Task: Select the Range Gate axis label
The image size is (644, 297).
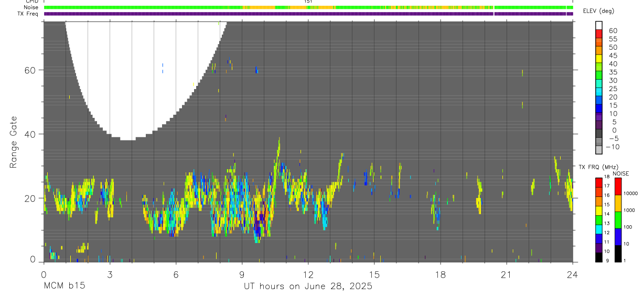Action: (14, 142)
